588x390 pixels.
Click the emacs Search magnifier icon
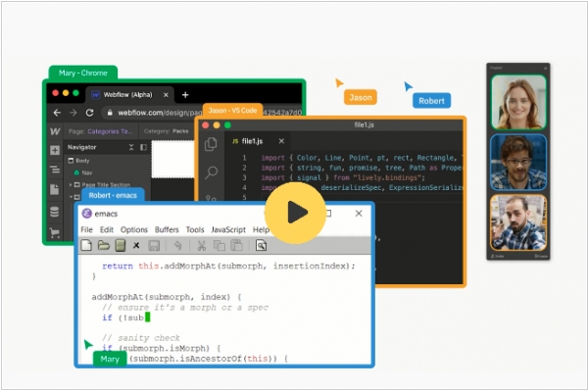[x=261, y=245]
